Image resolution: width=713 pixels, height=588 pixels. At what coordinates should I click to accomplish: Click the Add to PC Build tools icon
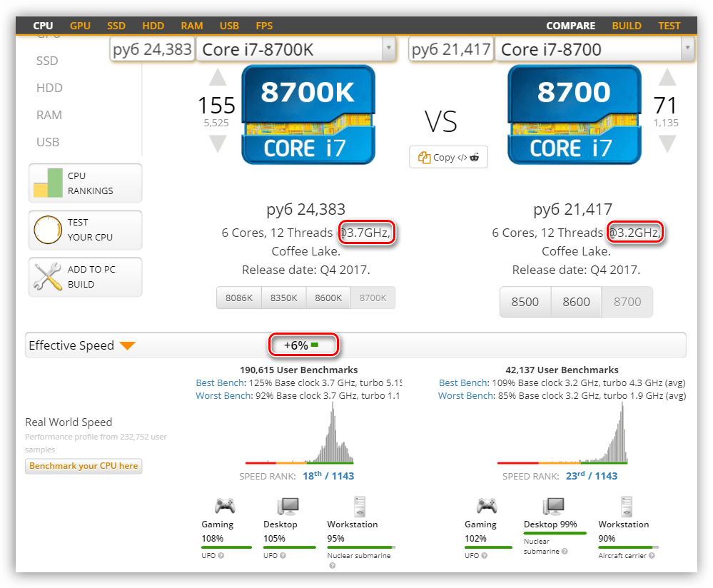tap(48, 277)
